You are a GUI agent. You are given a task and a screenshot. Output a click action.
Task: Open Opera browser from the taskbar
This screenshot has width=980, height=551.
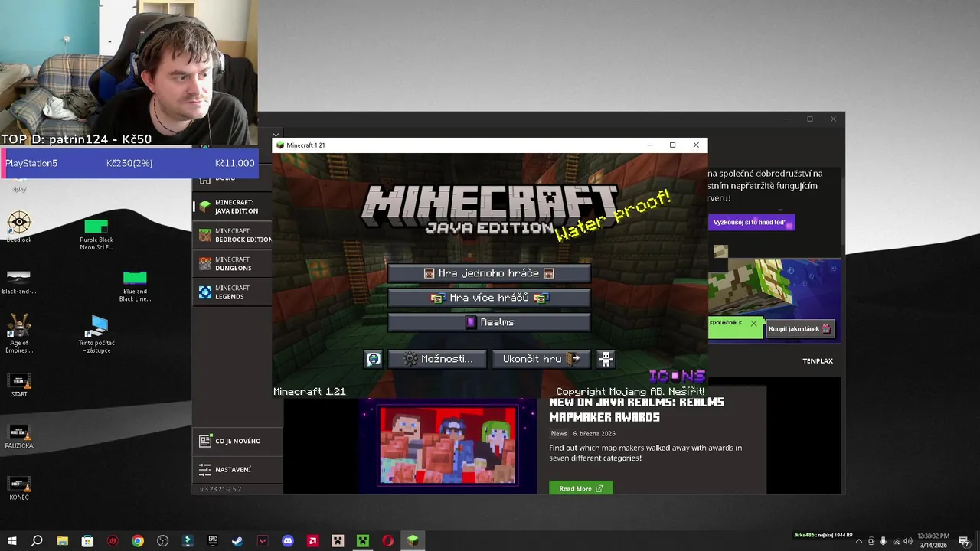tap(388, 541)
